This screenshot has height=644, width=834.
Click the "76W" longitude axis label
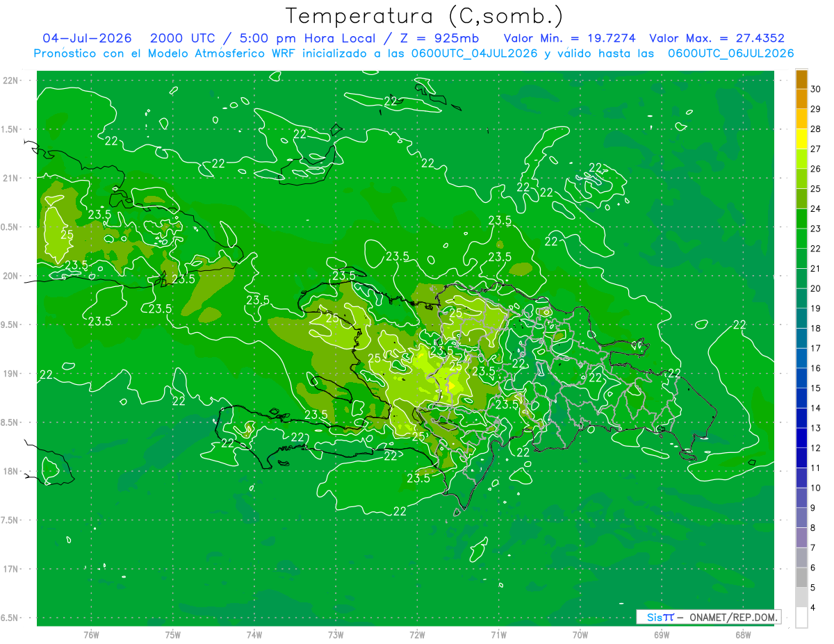91,635
